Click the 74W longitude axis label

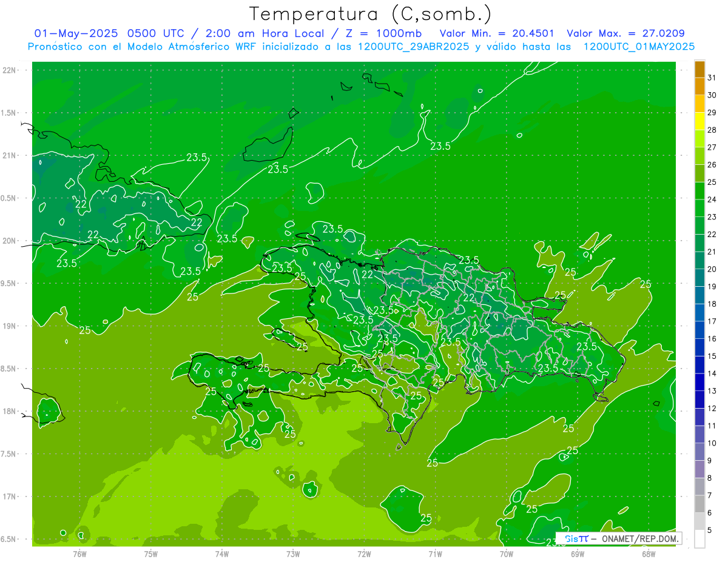(x=222, y=554)
